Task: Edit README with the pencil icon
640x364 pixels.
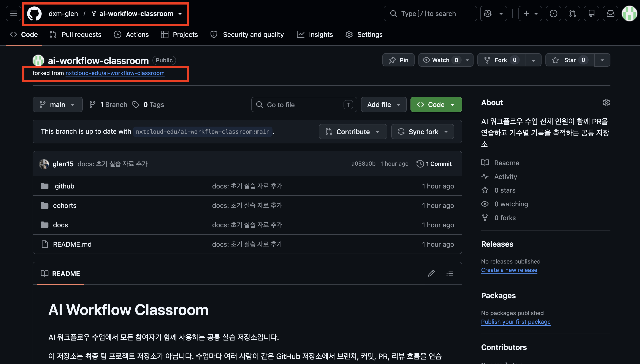Action: (431, 273)
